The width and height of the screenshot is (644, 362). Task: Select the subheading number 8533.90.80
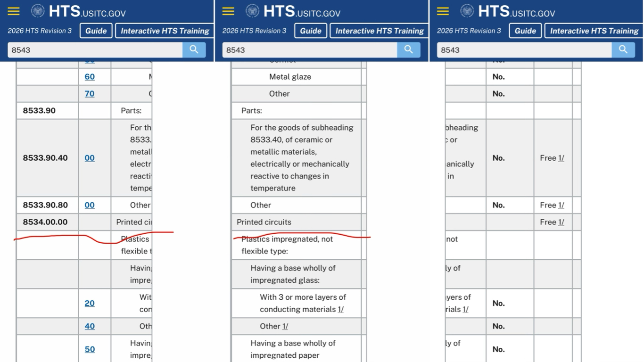[45, 205]
